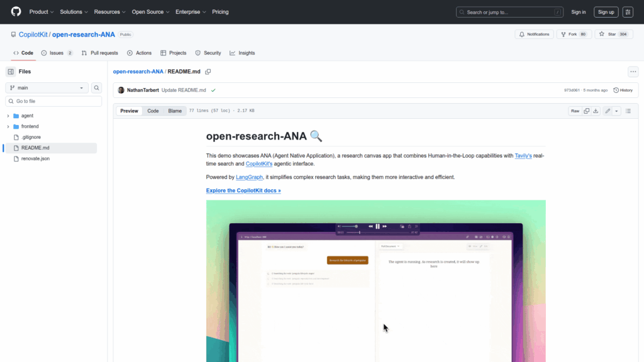Follow the CopilotKit's link in README
This screenshot has height=362, width=644.
[258, 164]
